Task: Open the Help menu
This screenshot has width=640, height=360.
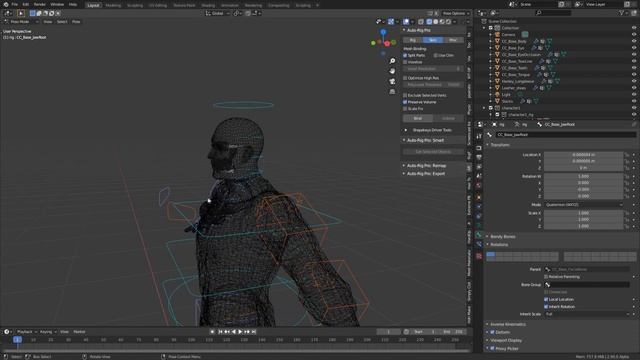Action: coord(73,4)
